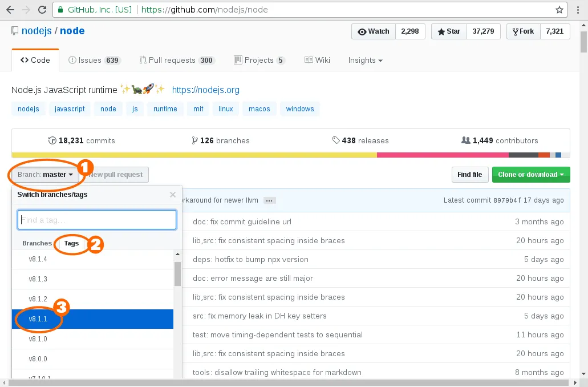Click the branch icon beside 126 branches
Image resolution: width=588 pixels, height=387 pixels.
pos(195,140)
